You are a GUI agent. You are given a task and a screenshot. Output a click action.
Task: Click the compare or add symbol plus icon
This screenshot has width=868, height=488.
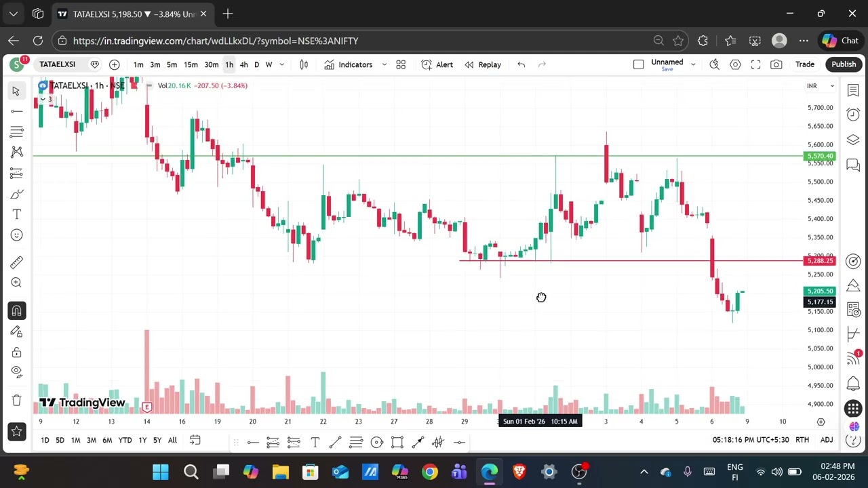[114, 64]
